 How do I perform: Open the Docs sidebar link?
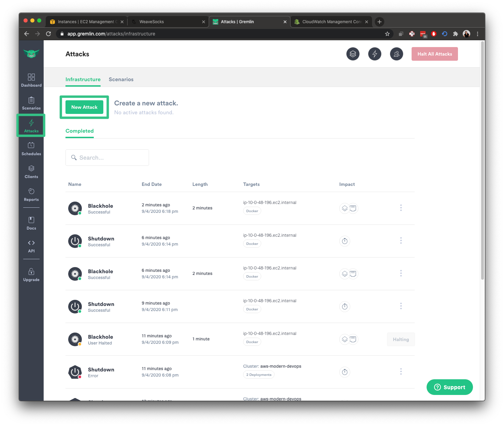31,223
